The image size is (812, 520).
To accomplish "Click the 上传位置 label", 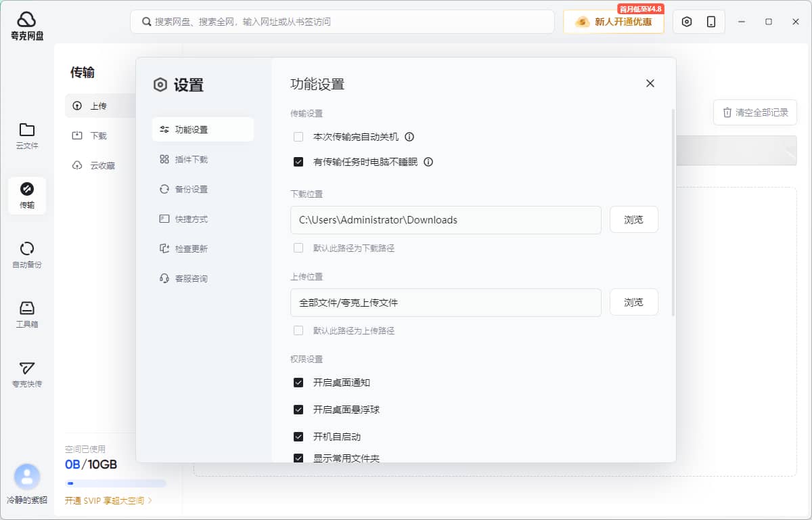I will coord(307,276).
